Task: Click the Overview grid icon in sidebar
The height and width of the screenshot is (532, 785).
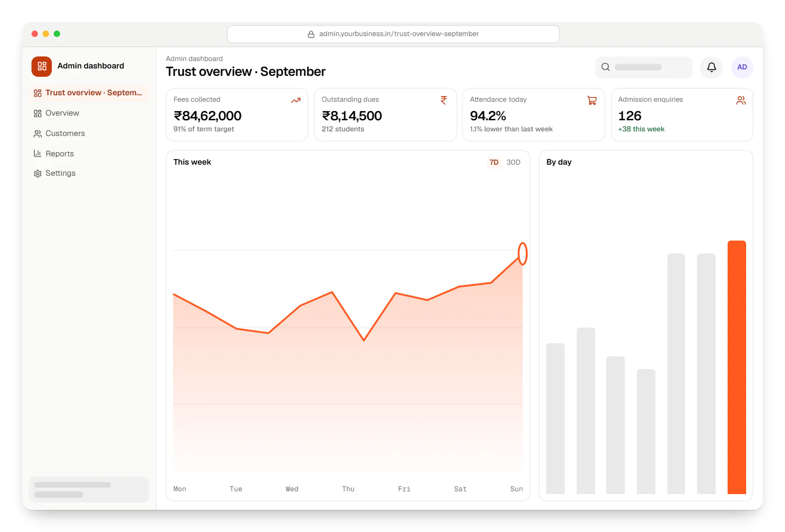Action: tap(37, 113)
